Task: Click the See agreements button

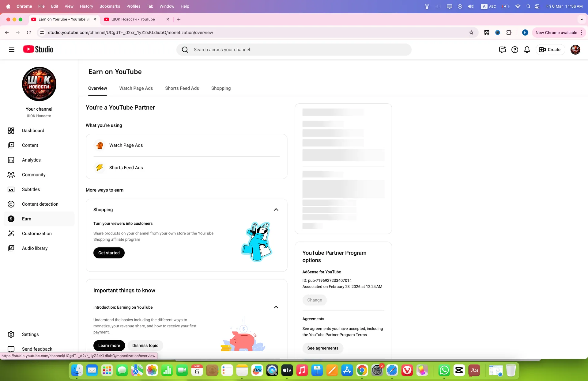Action: [323, 348]
